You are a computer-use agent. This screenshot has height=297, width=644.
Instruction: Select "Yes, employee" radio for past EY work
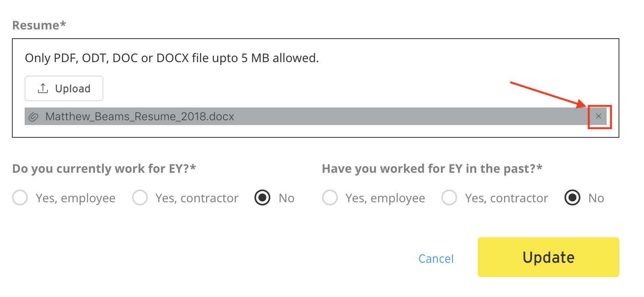(x=330, y=197)
